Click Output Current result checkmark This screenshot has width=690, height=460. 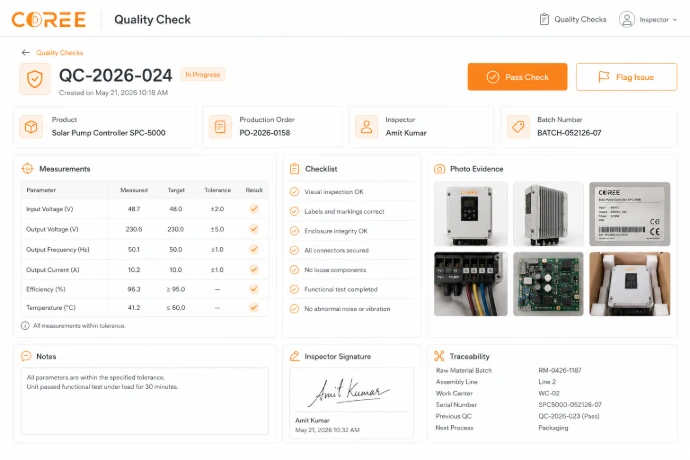coord(254,269)
